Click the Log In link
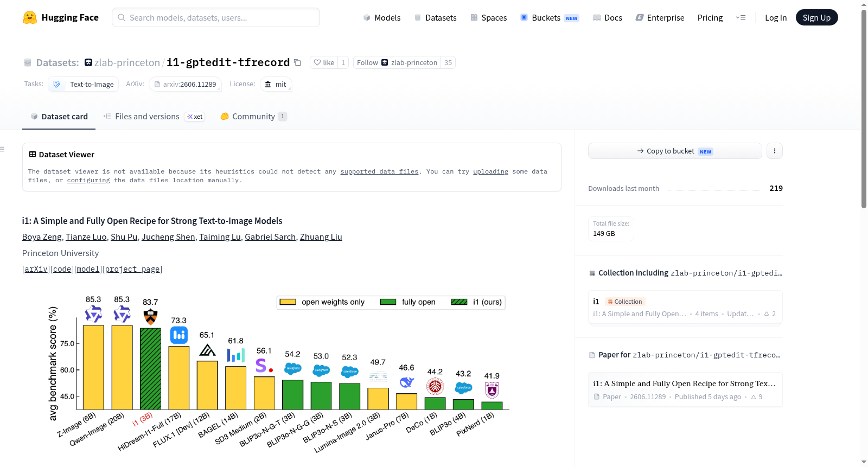The image size is (868, 467). pyautogui.click(x=776, y=17)
